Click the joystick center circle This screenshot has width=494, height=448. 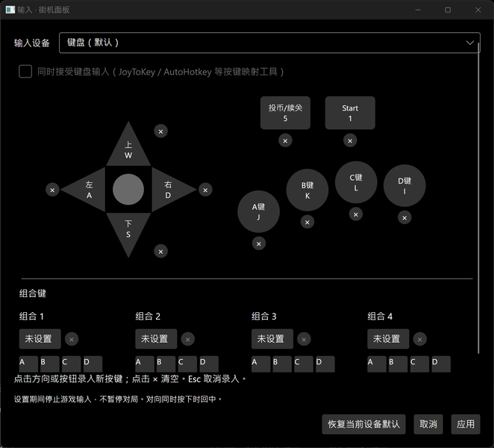tap(128, 190)
